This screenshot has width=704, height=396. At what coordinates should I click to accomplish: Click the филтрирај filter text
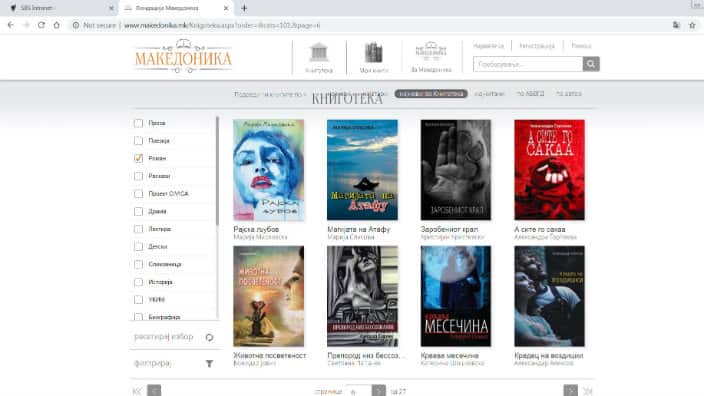click(153, 363)
